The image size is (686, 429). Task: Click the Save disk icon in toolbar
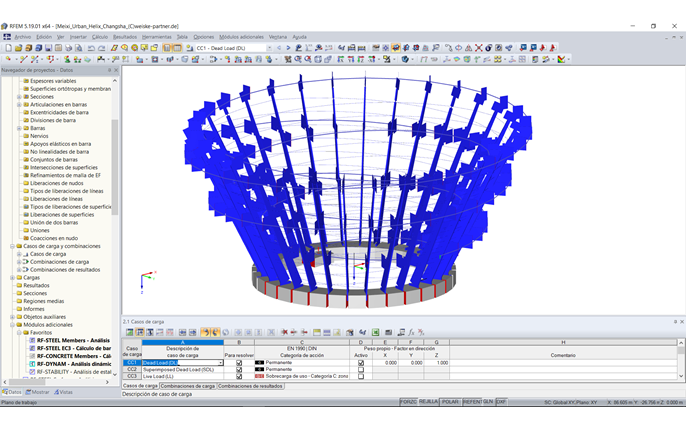[x=49, y=48]
